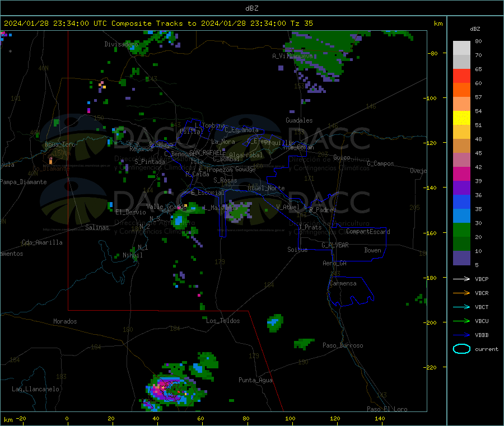Image resolution: width=504 pixels, height=426 pixels.
Task: Click the Paso_El_Loro label
Action: point(387,409)
